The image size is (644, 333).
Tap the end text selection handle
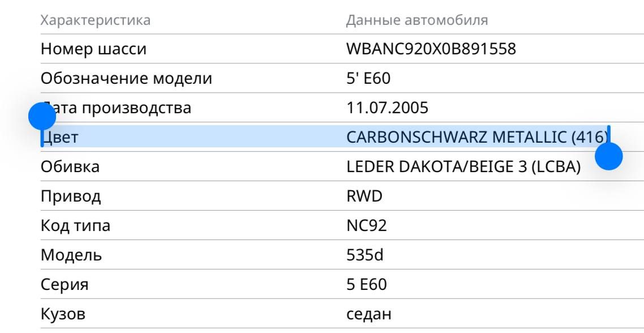pos(609,156)
